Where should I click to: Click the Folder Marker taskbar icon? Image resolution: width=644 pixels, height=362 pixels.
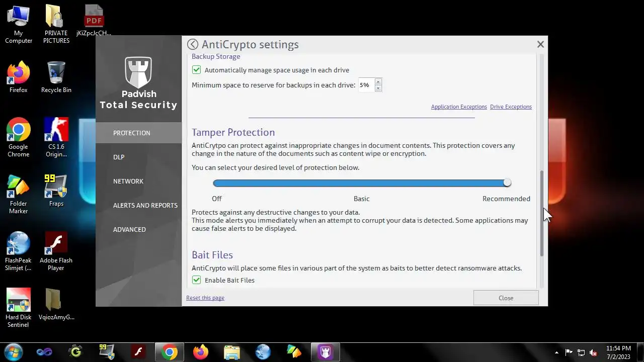[294, 352]
